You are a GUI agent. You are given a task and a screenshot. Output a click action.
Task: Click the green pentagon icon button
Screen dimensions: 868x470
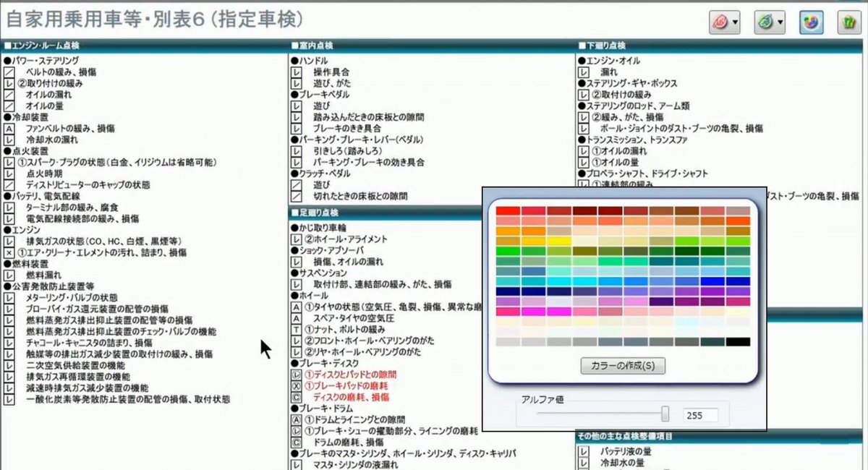pos(848,22)
